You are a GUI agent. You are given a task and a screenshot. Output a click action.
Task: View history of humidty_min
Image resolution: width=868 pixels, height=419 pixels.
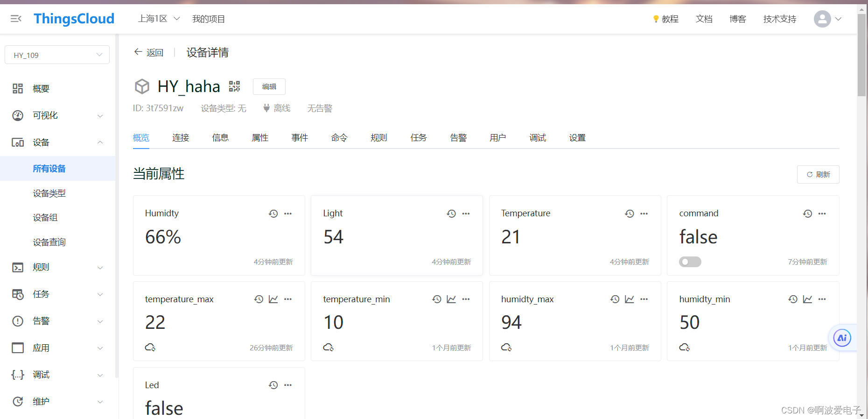pyautogui.click(x=793, y=299)
